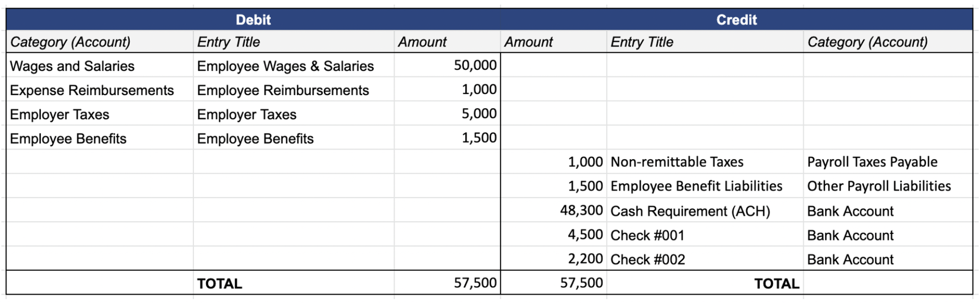Click the 48,300 credit amount cell
The width and height of the screenshot is (980, 303).
pyautogui.click(x=554, y=210)
